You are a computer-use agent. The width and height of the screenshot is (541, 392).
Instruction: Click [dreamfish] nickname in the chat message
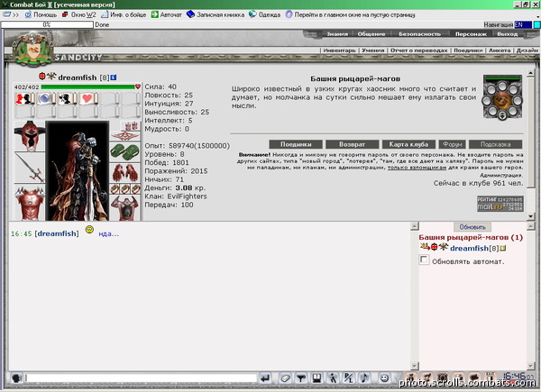[57, 233]
